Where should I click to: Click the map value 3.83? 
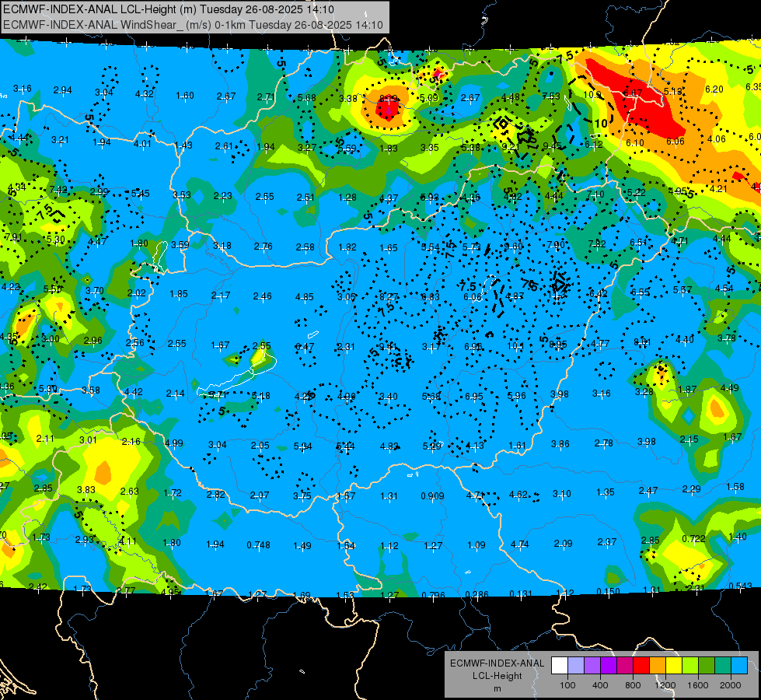pos(86,490)
